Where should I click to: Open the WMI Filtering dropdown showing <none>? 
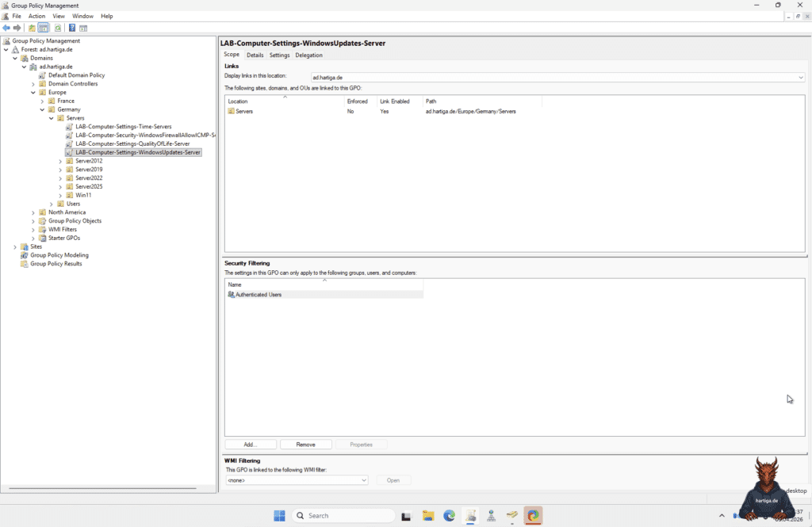364,479
